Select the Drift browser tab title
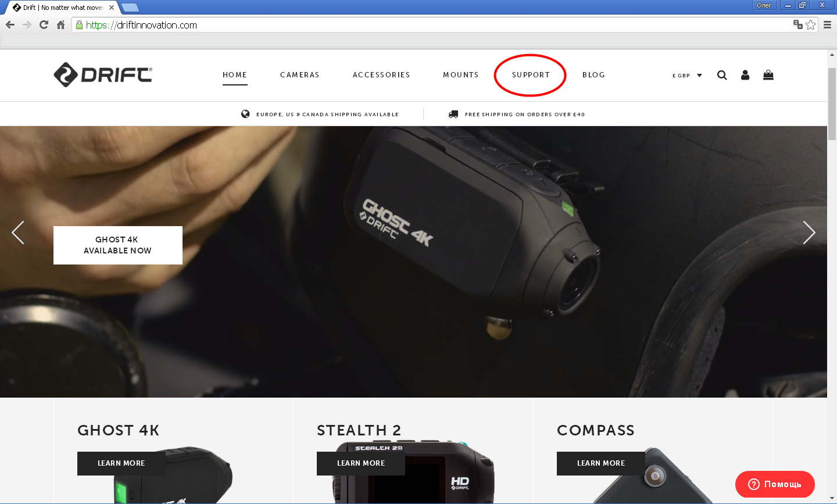Image resolution: width=837 pixels, height=504 pixels. (x=63, y=8)
